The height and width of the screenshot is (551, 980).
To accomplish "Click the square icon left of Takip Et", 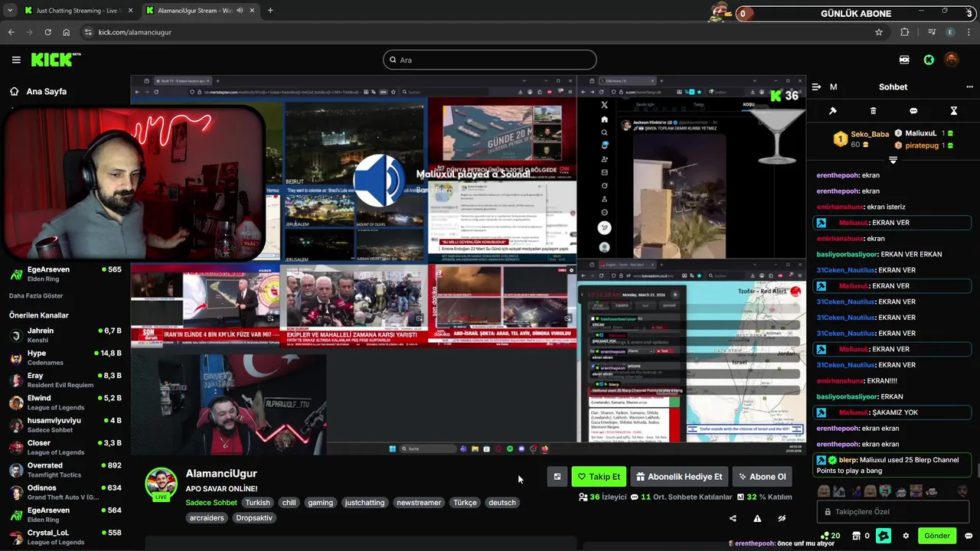I will point(557,477).
